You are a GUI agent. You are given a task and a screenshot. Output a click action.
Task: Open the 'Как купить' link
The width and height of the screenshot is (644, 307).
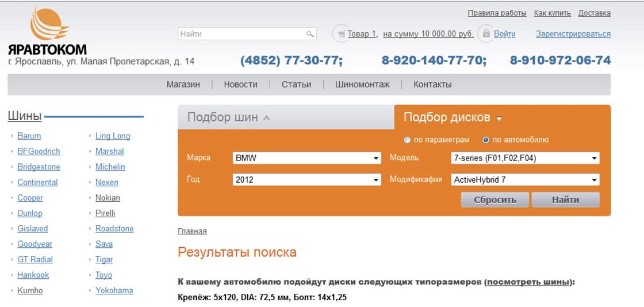point(553,13)
